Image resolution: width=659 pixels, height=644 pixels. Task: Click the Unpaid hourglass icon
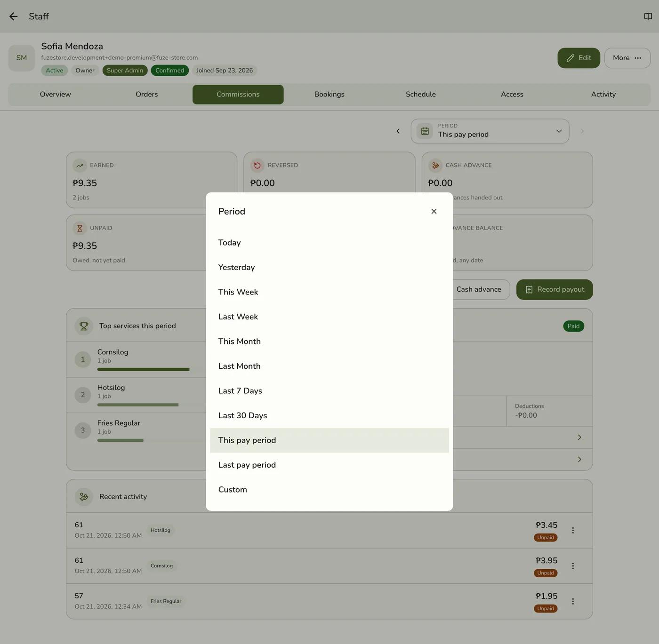[80, 228]
